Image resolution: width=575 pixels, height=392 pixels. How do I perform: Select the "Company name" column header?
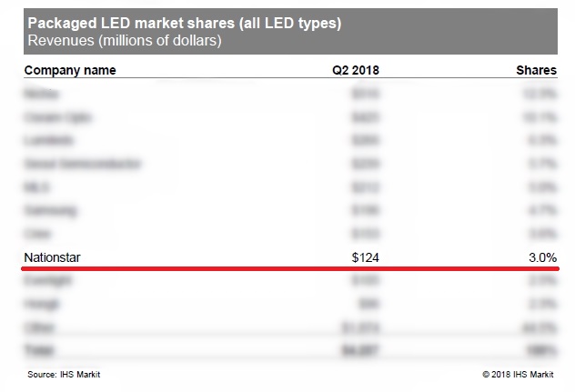70,70
